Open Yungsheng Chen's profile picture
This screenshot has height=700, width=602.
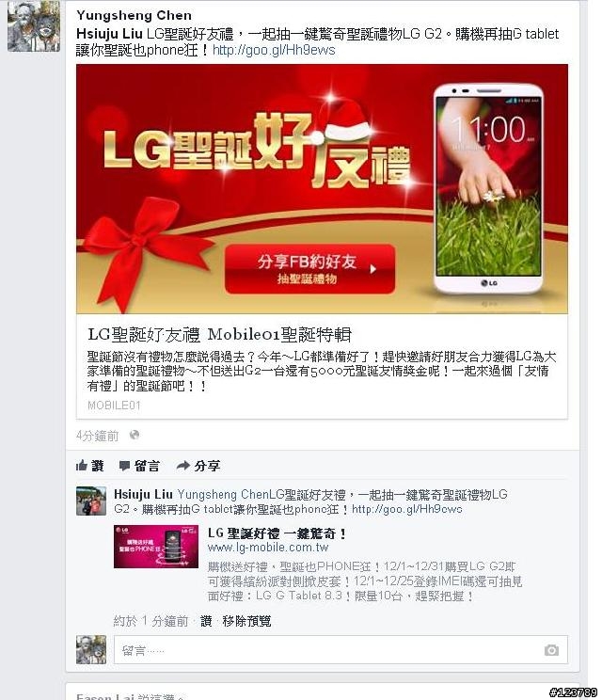coord(34,26)
